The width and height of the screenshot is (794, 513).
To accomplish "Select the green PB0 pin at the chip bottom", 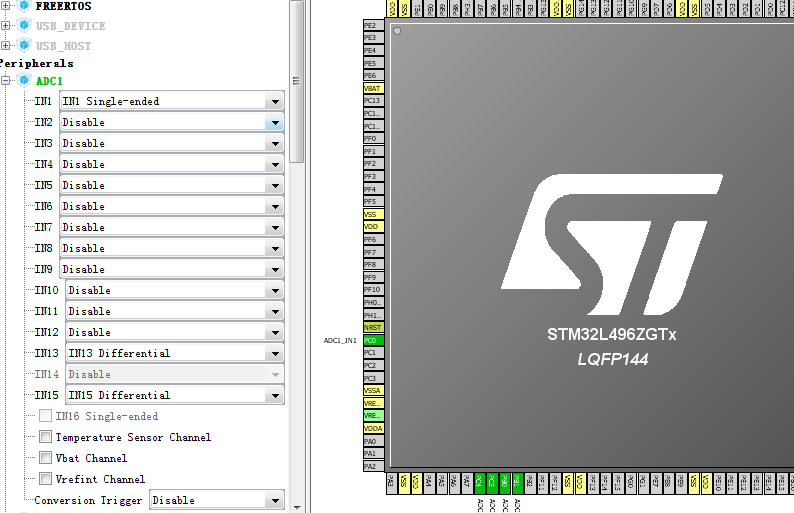I will [x=504, y=484].
